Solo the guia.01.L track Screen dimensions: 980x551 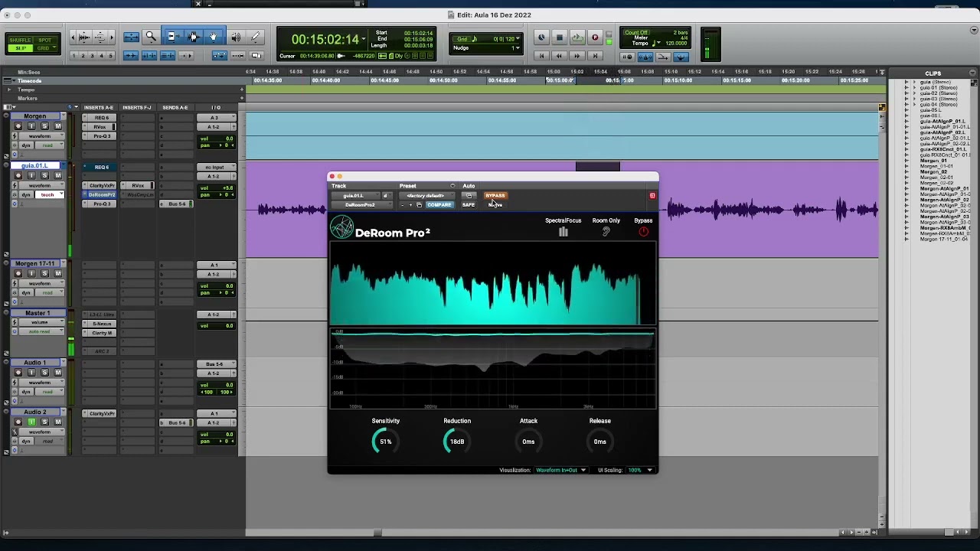point(44,176)
